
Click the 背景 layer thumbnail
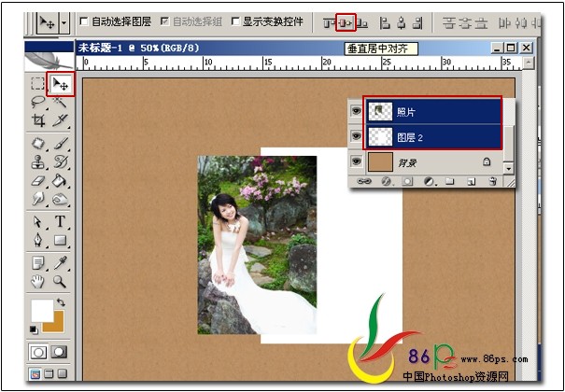pyautogui.click(x=380, y=162)
